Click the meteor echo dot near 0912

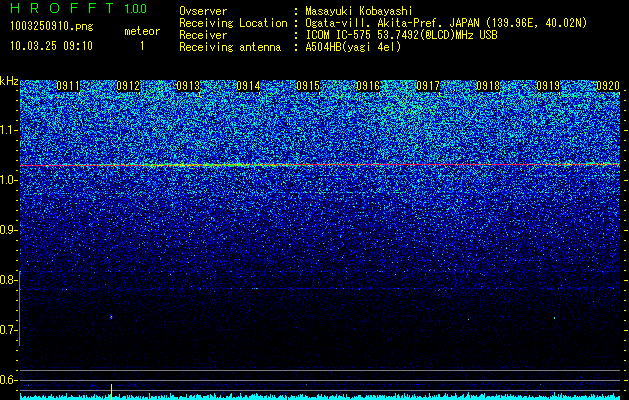coord(111,317)
